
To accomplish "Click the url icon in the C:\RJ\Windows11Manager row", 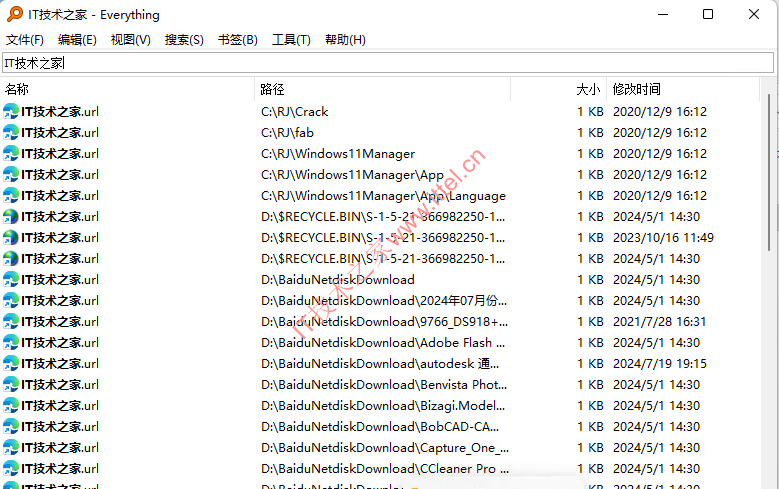I will (10, 154).
